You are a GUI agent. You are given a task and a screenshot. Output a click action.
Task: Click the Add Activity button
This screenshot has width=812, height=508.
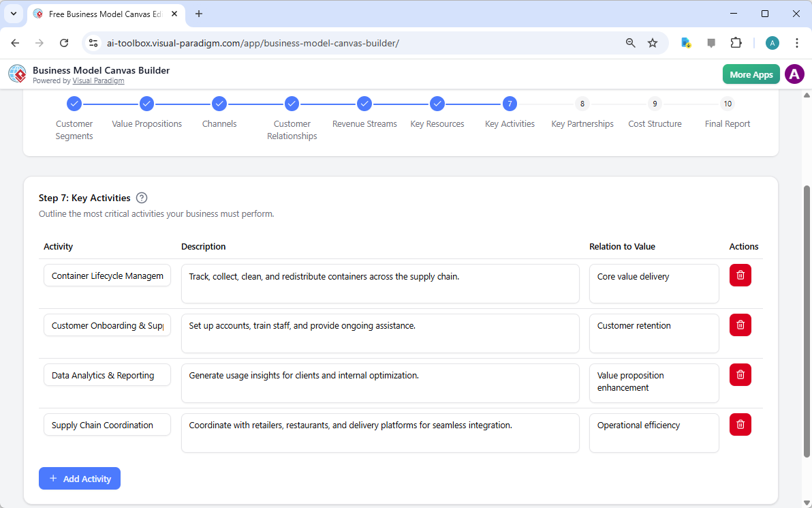[x=80, y=478]
